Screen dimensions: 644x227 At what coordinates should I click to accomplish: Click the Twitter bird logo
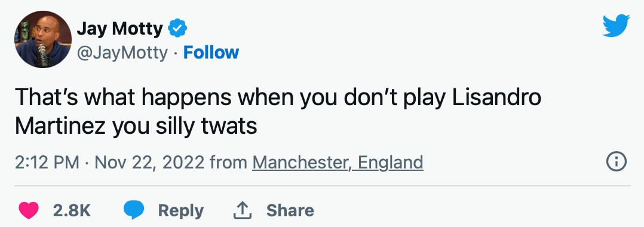click(x=616, y=26)
